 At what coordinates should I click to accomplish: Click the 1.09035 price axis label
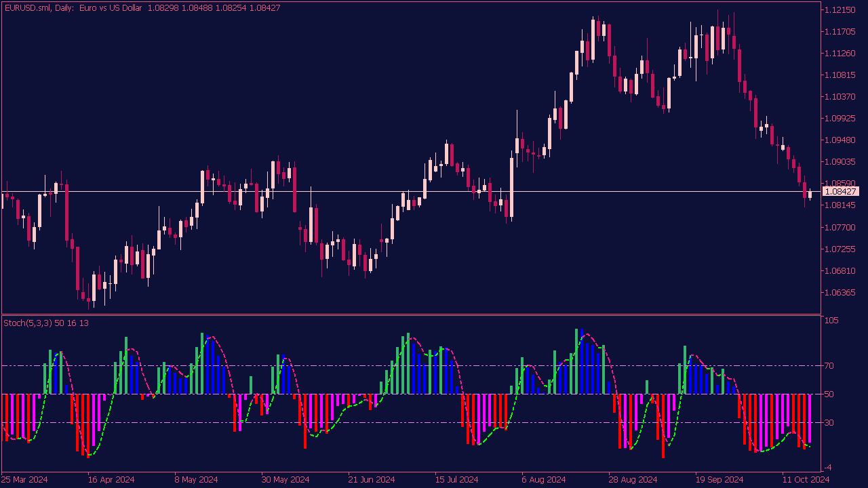point(841,161)
